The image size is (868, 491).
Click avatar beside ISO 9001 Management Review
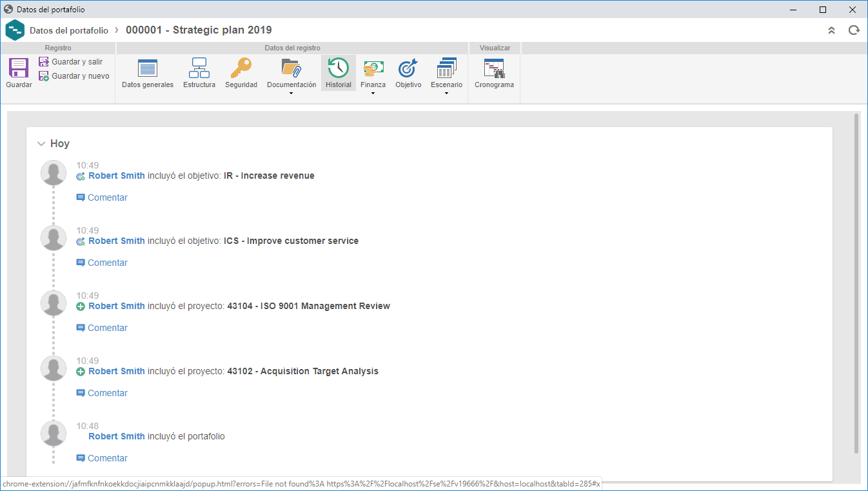coord(54,303)
